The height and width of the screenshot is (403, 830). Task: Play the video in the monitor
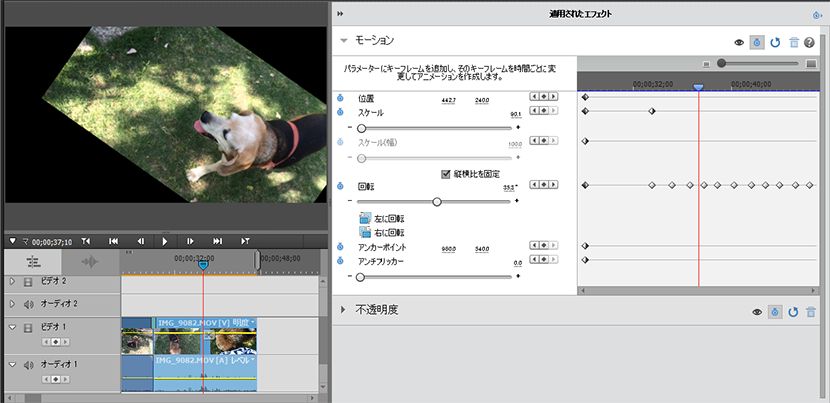[165, 241]
